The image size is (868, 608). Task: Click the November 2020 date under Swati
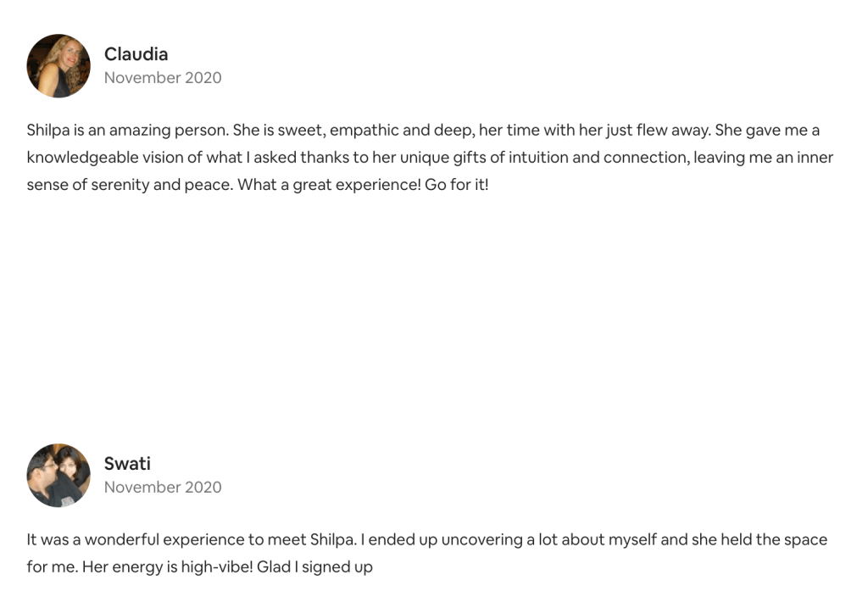163,488
